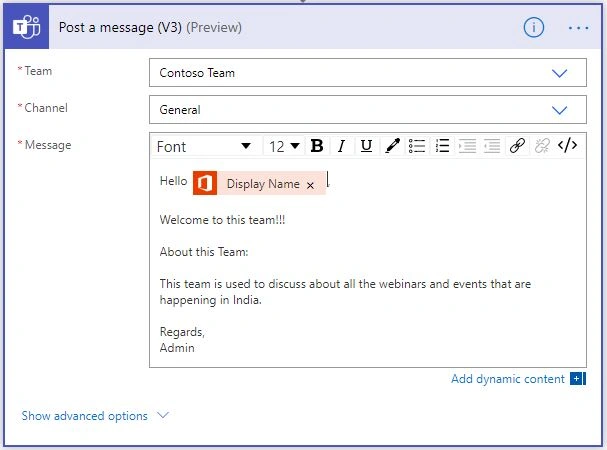607x450 pixels.
Task: Click 'happening in India.' text
Action: click(211, 300)
